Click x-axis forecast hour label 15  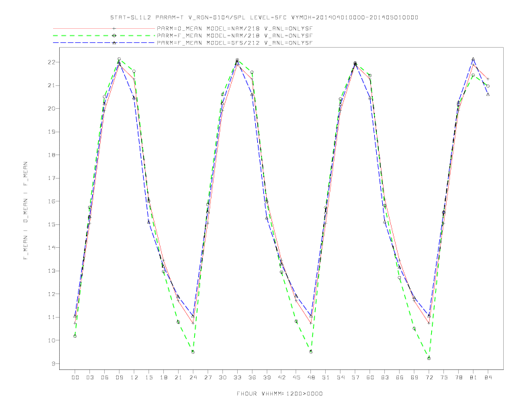[x=148, y=377]
